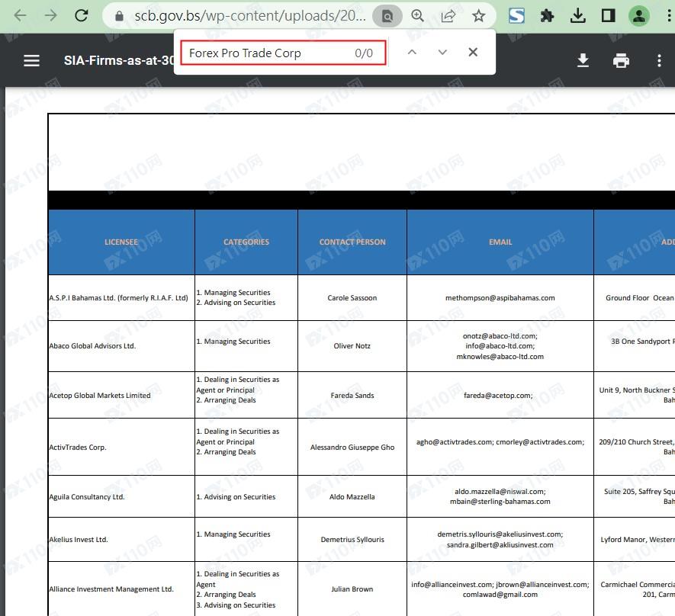Click the zoom magnifier icon in address bar

(417, 15)
